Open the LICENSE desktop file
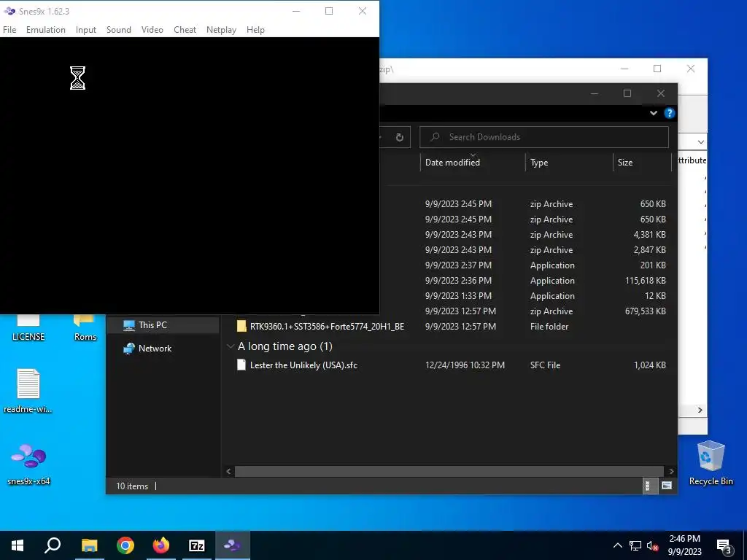Viewport: 747px width, 560px height. pyautogui.click(x=28, y=329)
